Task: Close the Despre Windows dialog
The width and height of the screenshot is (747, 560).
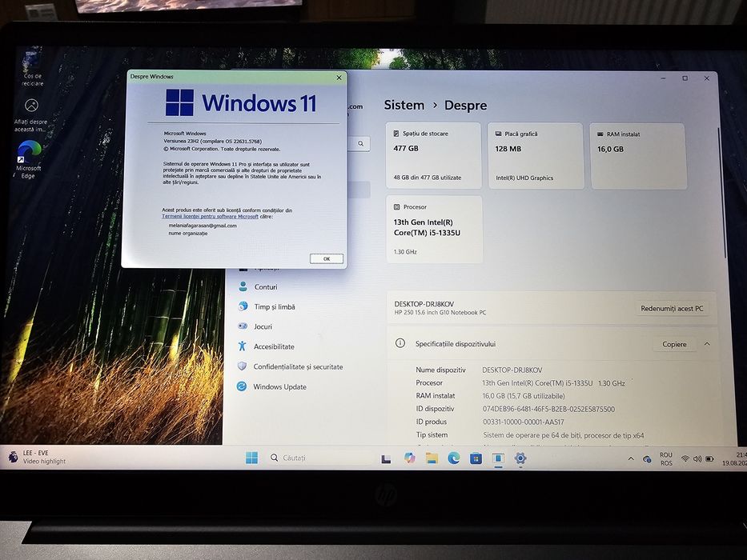Action: [339, 78]
